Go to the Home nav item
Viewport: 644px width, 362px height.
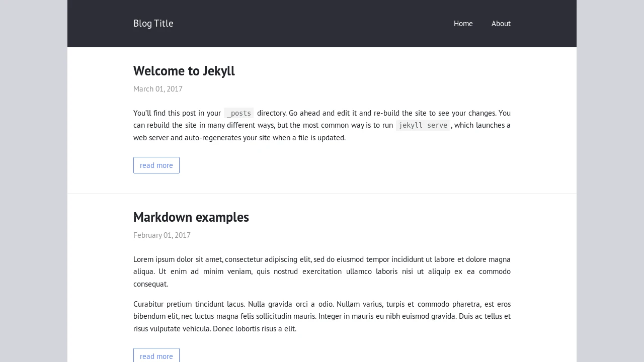tap(463, 24)
